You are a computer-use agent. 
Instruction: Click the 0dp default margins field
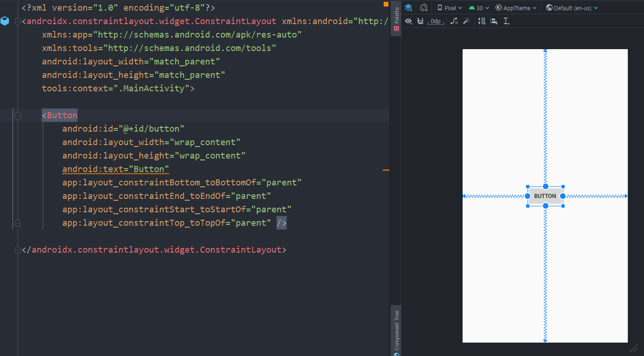coord(436,21)
